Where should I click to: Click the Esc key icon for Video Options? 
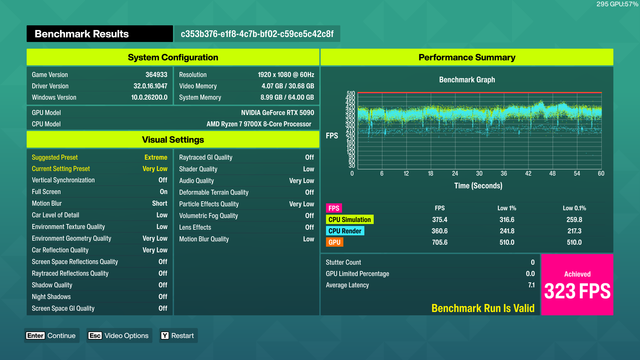[95, 336]
